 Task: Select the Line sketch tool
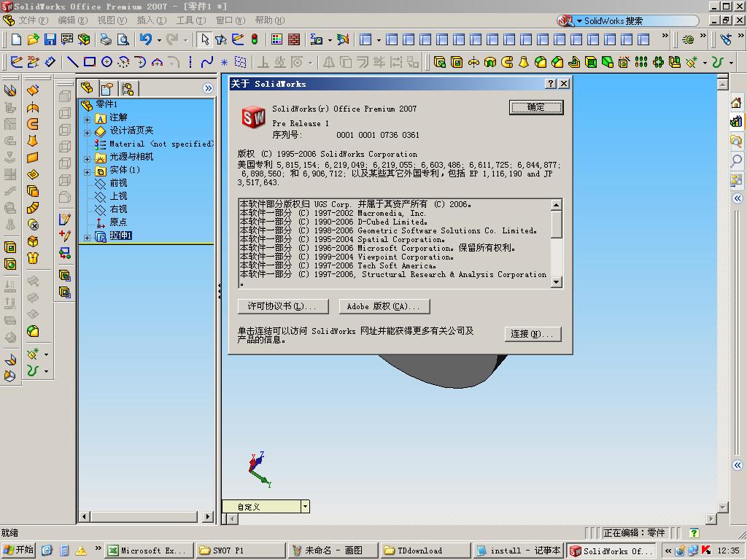click(x=72, y=62)
